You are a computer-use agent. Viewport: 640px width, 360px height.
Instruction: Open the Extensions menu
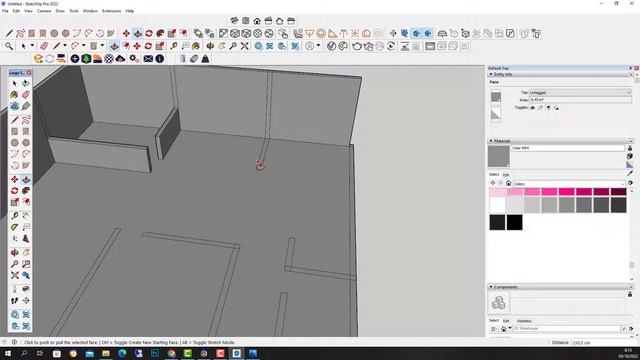coord(111,11)
